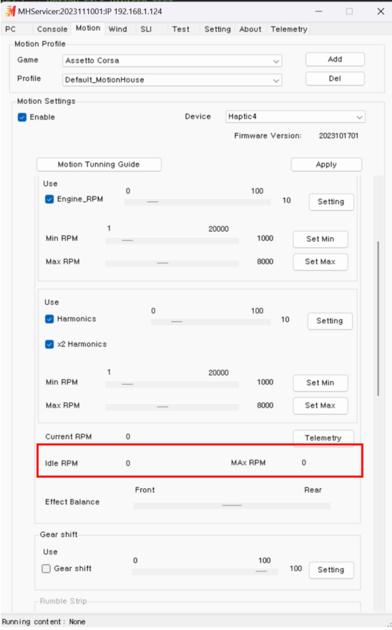This screenshot has width=392, height=630.
Task: Click Set Min in Engine_RPM section
Action: point(320,239)
